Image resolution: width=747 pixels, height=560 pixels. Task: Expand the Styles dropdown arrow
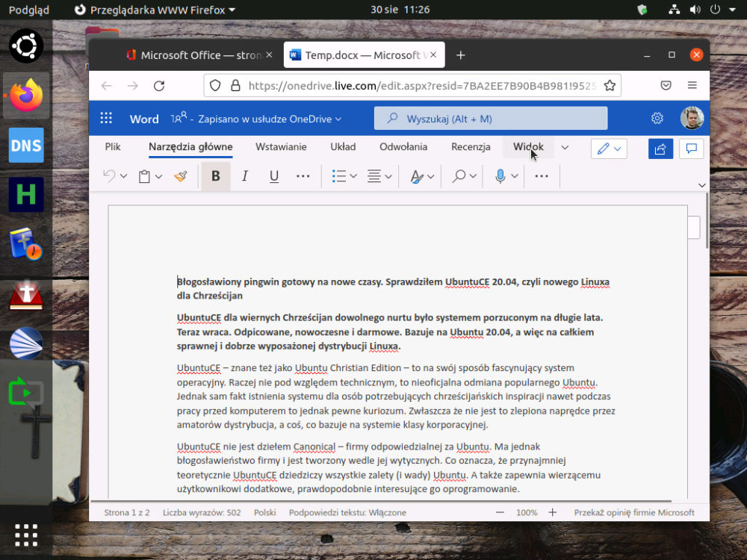(x=431, y=176)
